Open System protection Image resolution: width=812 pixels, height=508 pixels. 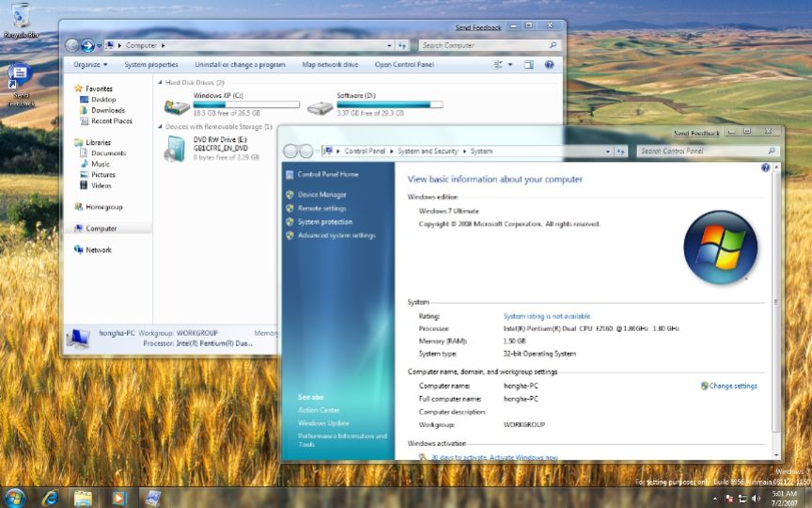(x=325, y=222)
